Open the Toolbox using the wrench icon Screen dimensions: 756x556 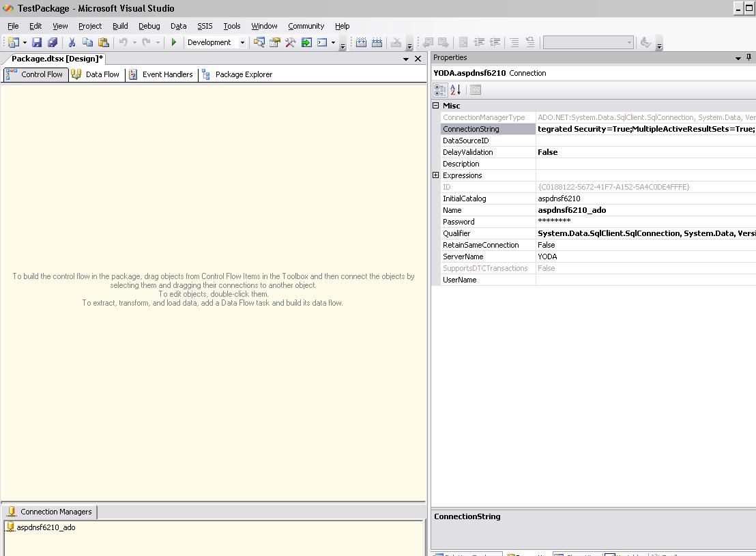pyautogui.click(x=291, y=42)
